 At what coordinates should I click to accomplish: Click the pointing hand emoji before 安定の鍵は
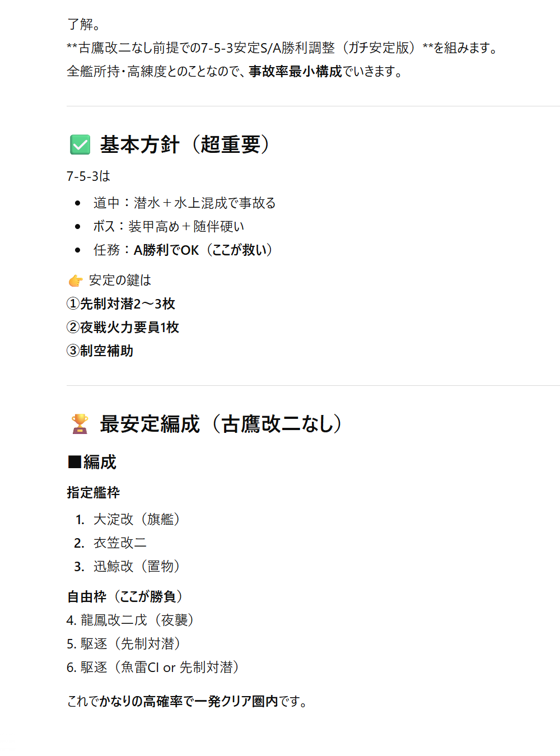[76, 281]
